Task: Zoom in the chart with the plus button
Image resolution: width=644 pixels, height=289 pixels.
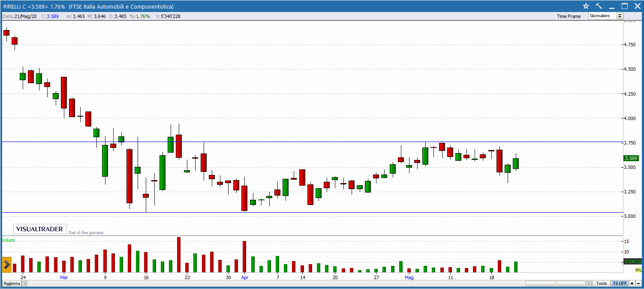Action: 632,283
